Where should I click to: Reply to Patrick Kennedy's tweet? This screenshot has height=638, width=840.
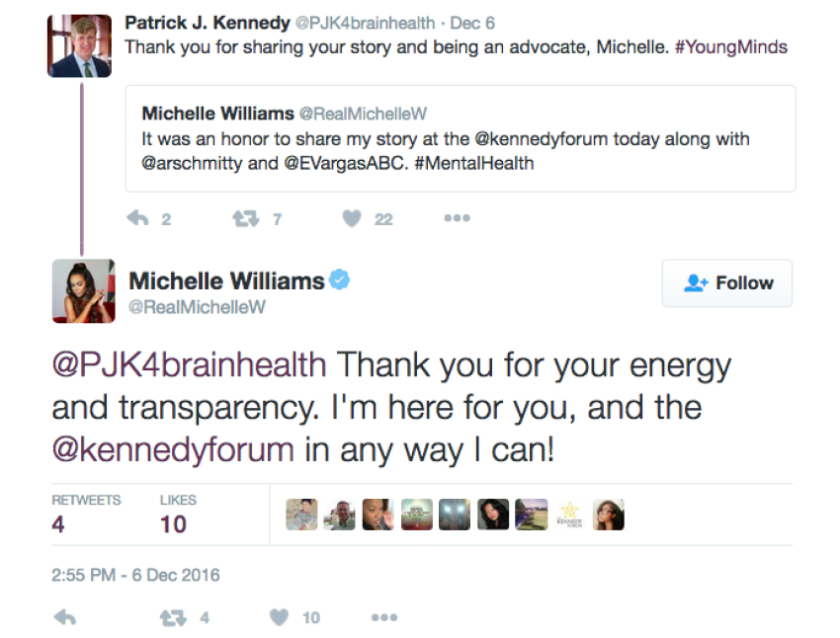[138, 219]
